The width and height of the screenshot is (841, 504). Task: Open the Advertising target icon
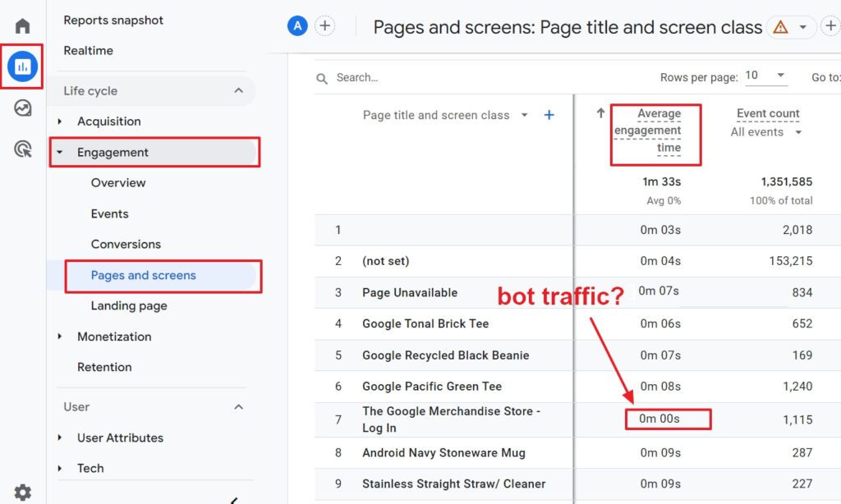tap(23, 149)
